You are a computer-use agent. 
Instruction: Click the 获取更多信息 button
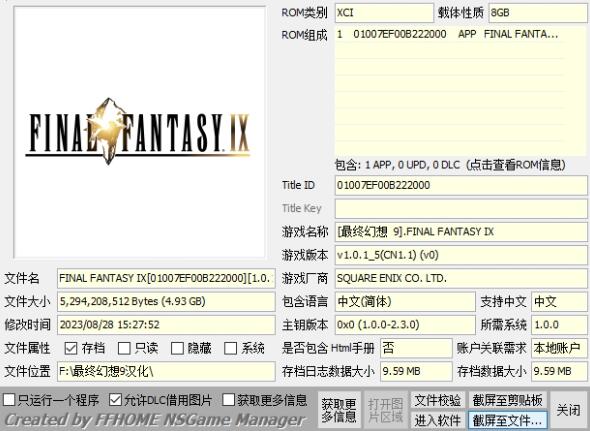click(x=339, y=410)
